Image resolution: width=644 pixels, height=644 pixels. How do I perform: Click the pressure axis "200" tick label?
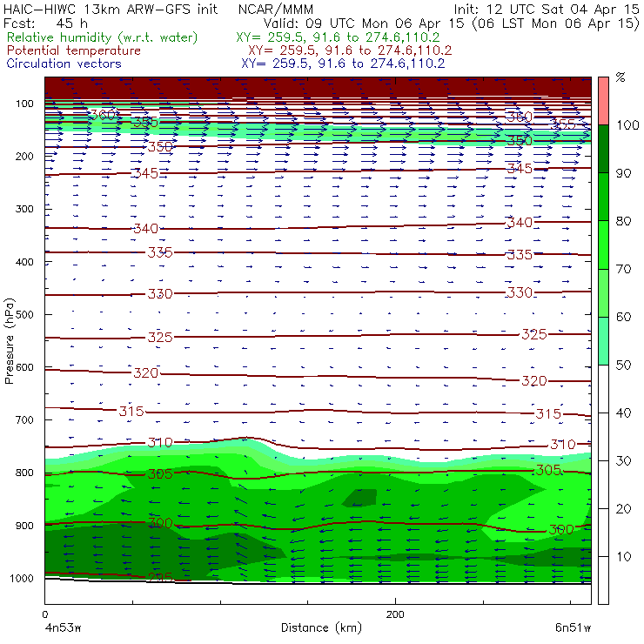[x=24, y=156]
